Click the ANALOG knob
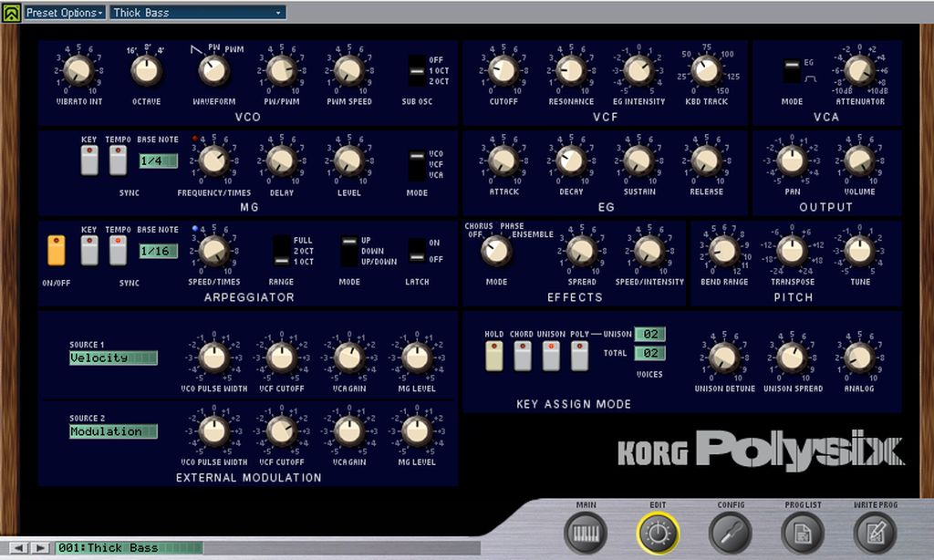Screen dimensions: 934x560 (x=859, y=358)
